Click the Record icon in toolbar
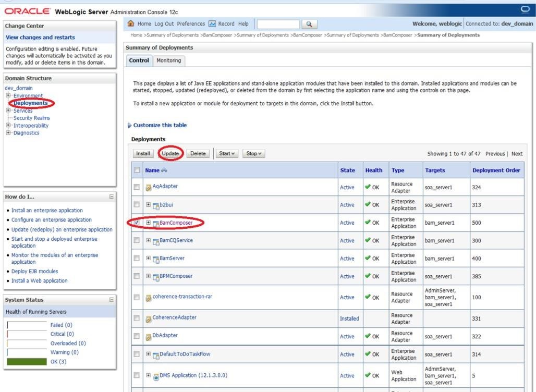Screen dimensions: 536x392 pos(212,23)
